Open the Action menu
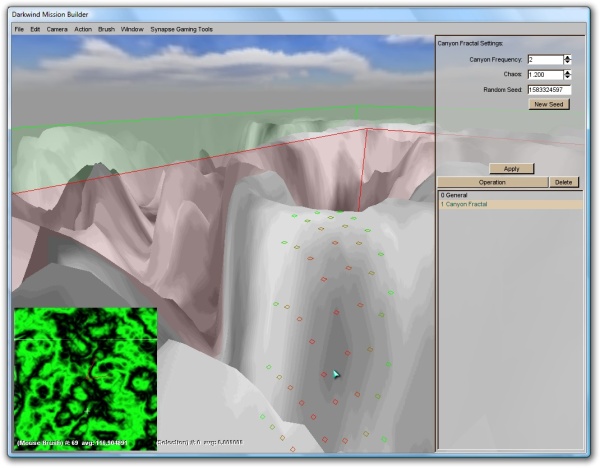The width and height of the screenshot is (600, 468). [83, 29]
